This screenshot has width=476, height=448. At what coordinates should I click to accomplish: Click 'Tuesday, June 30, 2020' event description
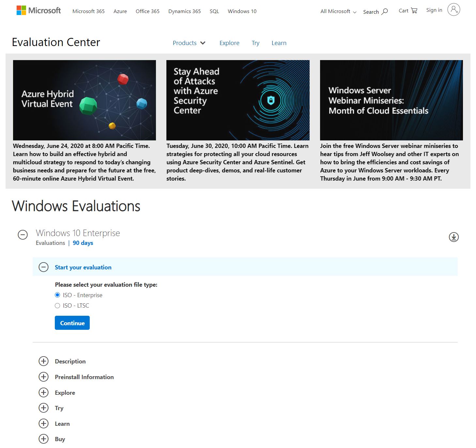pos(238,162)
